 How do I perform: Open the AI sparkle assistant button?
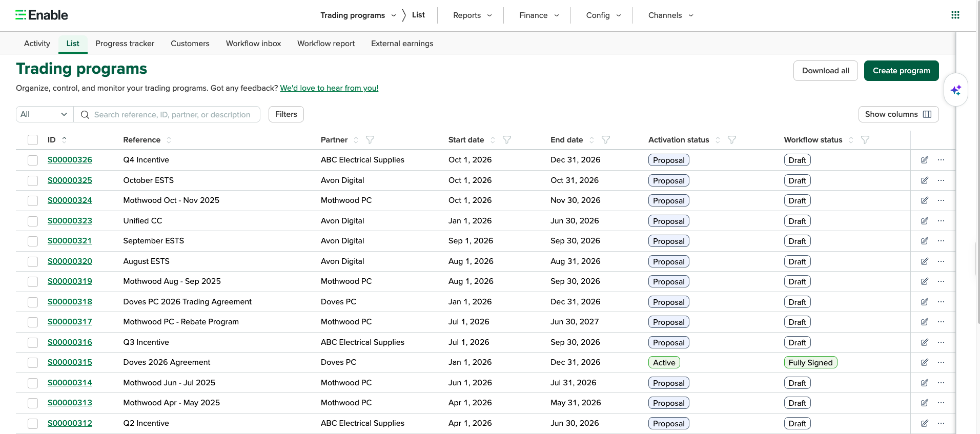pos(955,90)
